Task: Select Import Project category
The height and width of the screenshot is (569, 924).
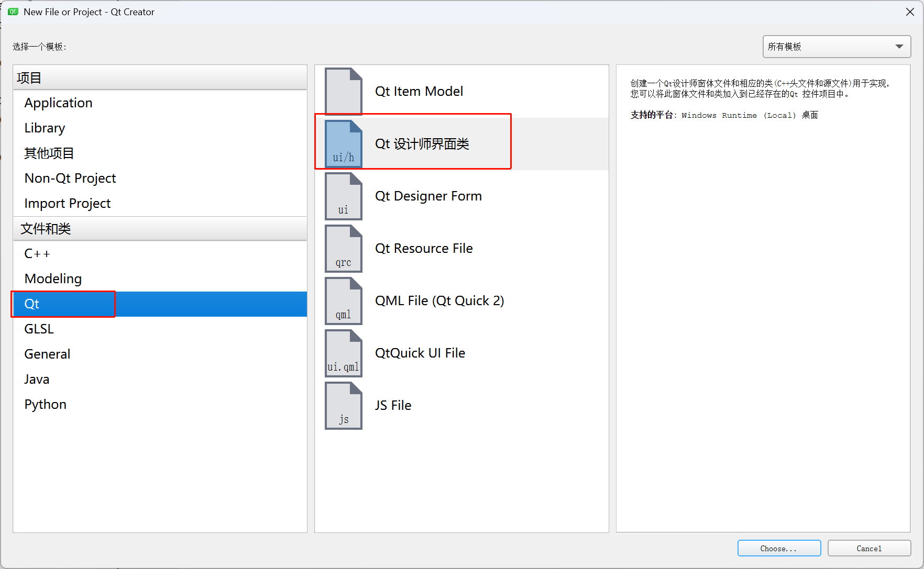Action: [x=160, y=204]
